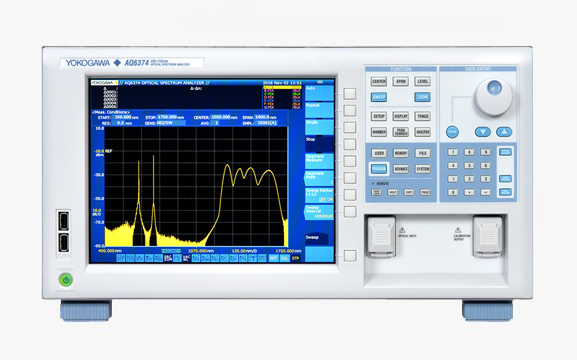Tap the blue ZOOM function key
Screen dimensions: 577x360
click(422, 97)
